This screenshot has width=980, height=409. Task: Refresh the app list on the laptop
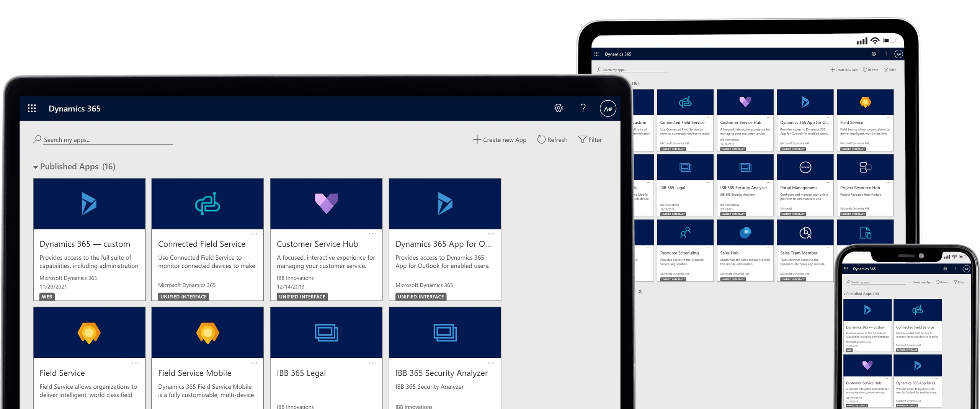pos(552,140)
